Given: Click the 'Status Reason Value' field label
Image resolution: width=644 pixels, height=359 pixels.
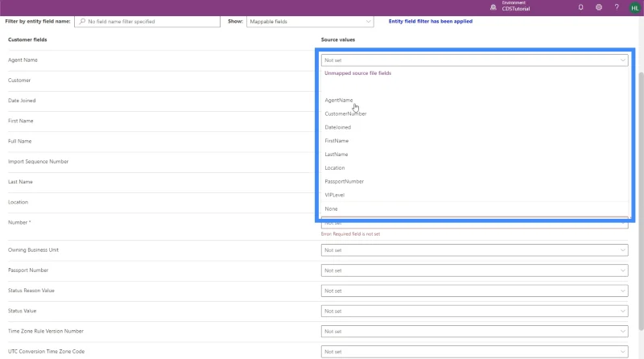Looking at the screenshot, I should click(31, 291).
